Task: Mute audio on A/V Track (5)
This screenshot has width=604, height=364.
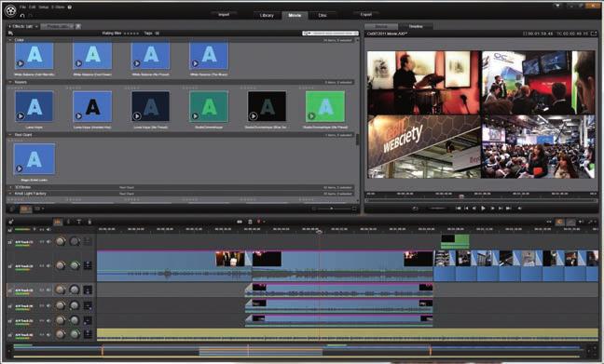Action: tap(48, 320)
